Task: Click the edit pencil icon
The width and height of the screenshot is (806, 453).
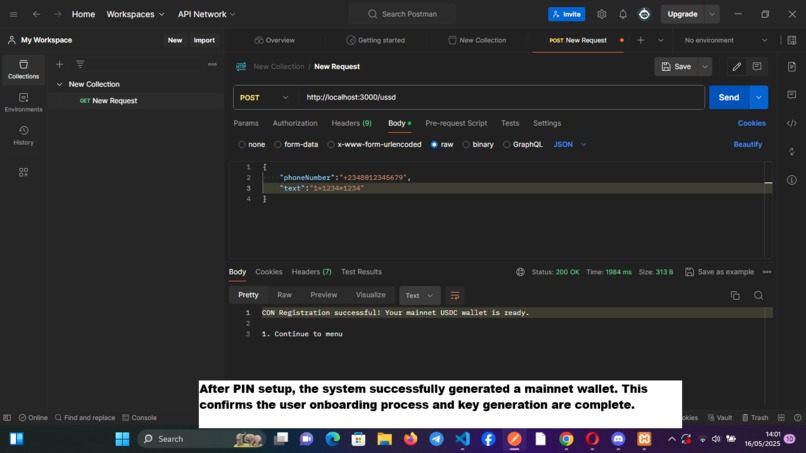Action: pyautogui.click(x=737, y=66)
